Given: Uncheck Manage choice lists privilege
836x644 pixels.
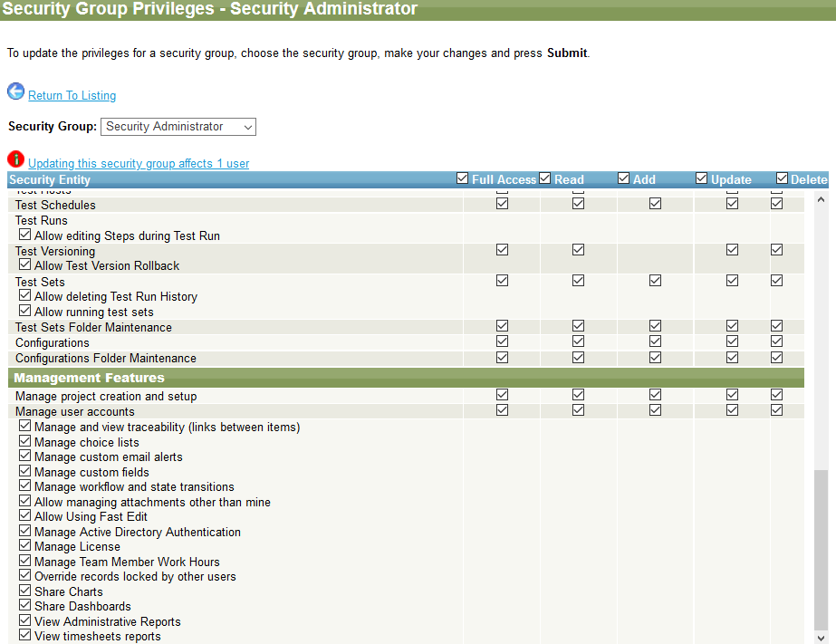Looking at the screenshot, I should [25, 442].
